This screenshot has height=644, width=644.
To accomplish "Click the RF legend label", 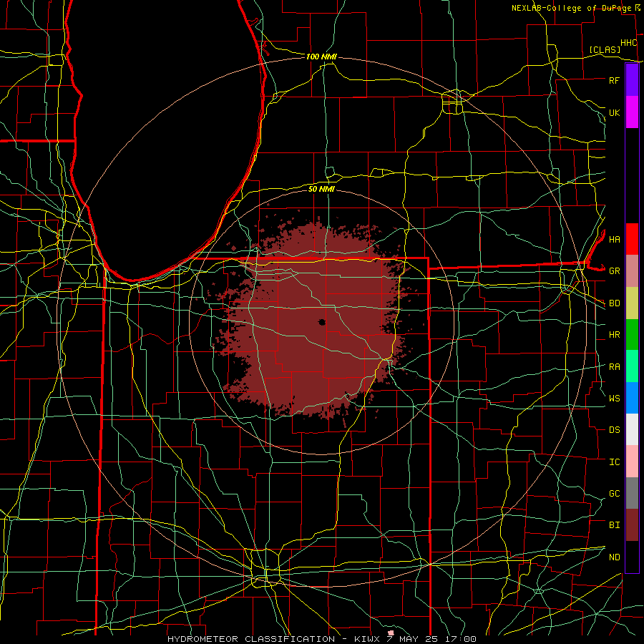I will point(614,80).
